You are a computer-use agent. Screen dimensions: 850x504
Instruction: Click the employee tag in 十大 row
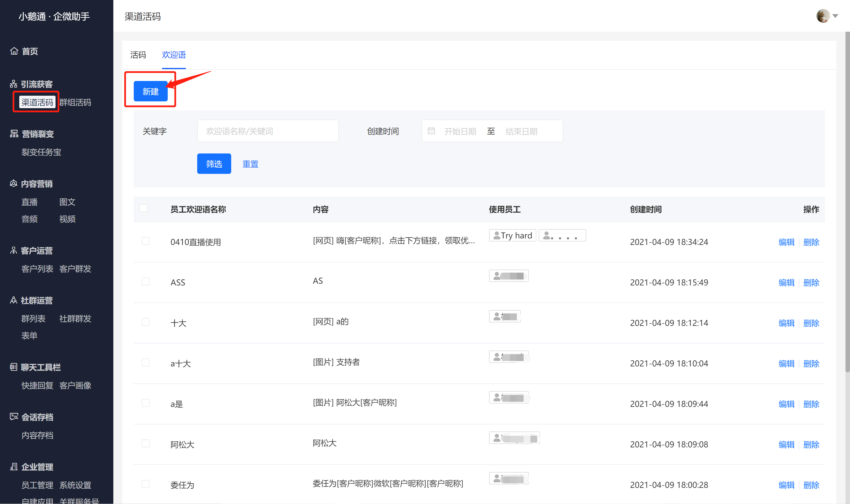pyautogui.click(x=505, y=317)
